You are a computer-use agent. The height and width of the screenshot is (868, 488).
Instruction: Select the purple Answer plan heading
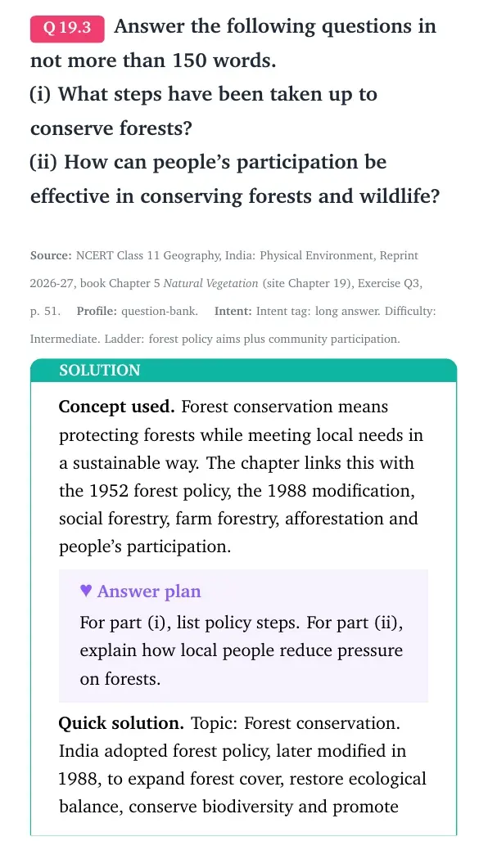[149, 591]
